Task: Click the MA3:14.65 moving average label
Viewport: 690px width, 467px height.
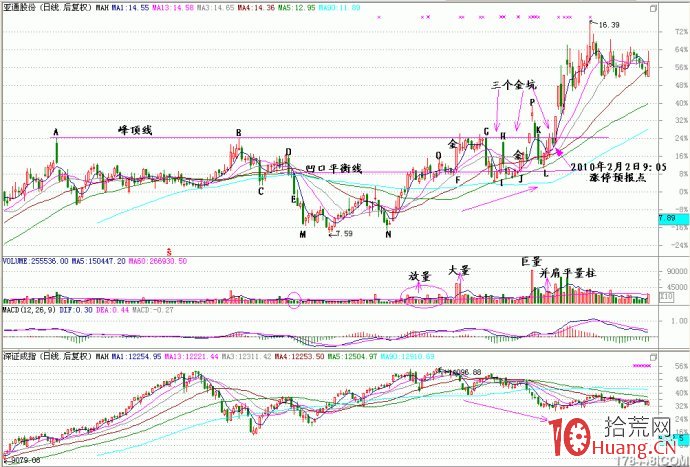Action: 215,8
